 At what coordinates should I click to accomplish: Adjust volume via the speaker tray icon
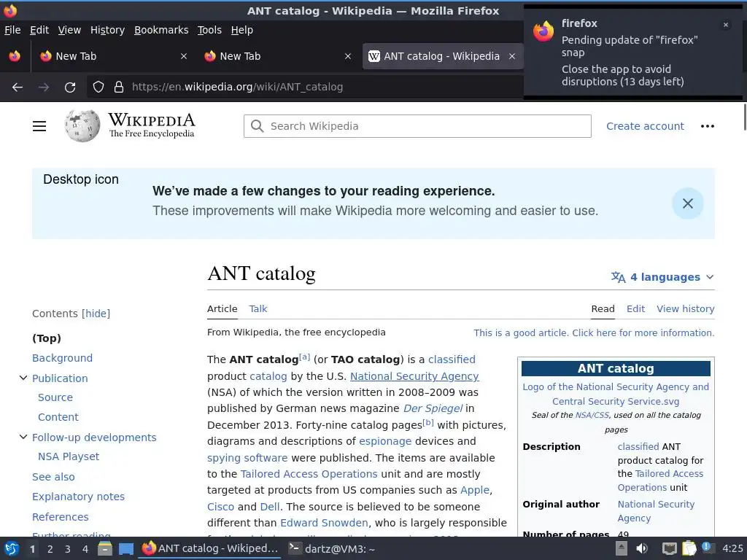point(642,548)
